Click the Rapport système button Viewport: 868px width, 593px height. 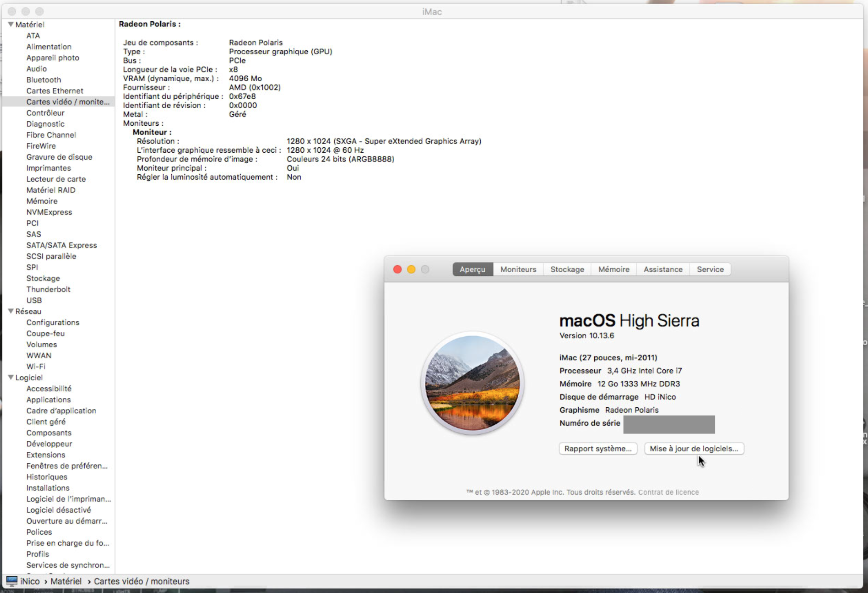[x=597, y=448]
